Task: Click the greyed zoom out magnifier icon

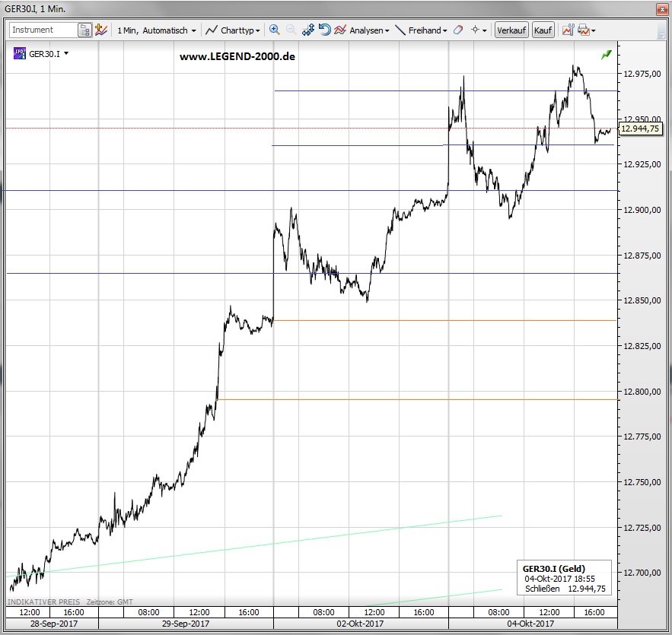Action: click(x=291, y=30)
